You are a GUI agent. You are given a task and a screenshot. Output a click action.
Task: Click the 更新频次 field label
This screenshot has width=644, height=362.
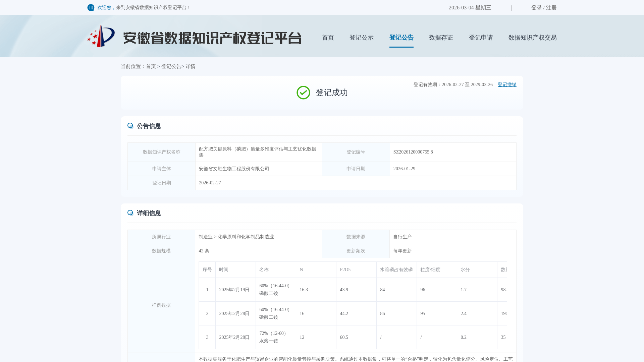[356, 251]
